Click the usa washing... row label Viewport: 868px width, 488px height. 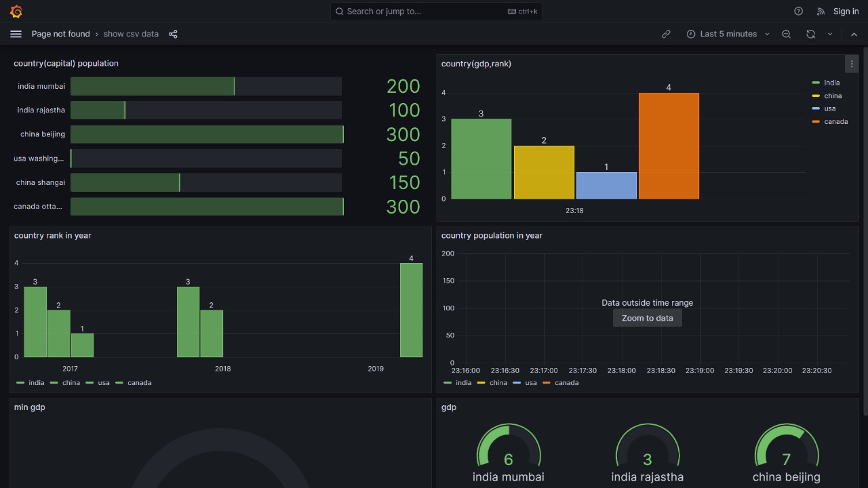pos(39,159)
